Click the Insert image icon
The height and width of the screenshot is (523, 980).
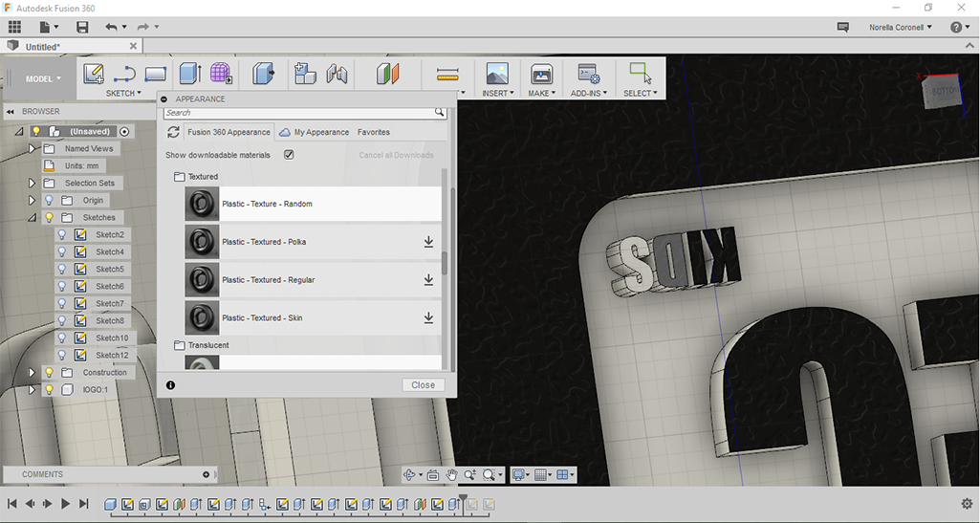pyautogui.click(x=497, y=74)
